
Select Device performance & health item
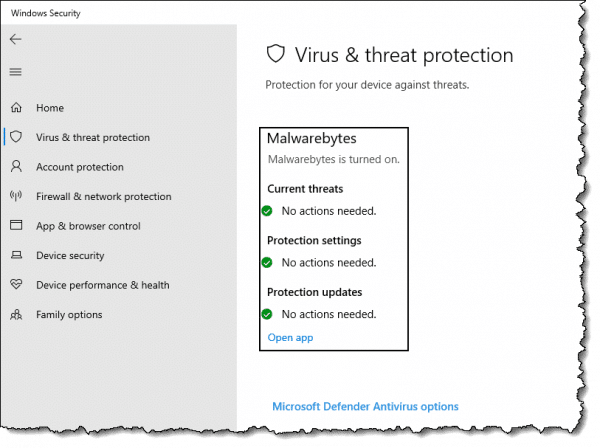(103, 285)
